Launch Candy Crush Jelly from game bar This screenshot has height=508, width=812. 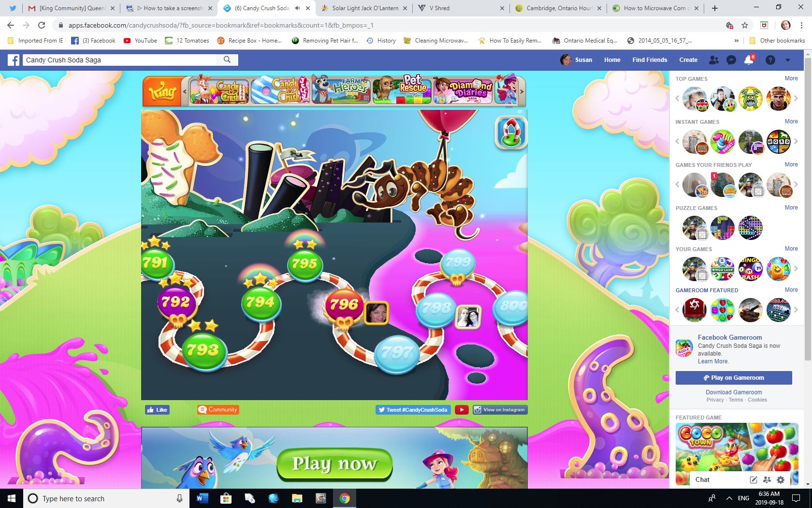tap(281, 90)
